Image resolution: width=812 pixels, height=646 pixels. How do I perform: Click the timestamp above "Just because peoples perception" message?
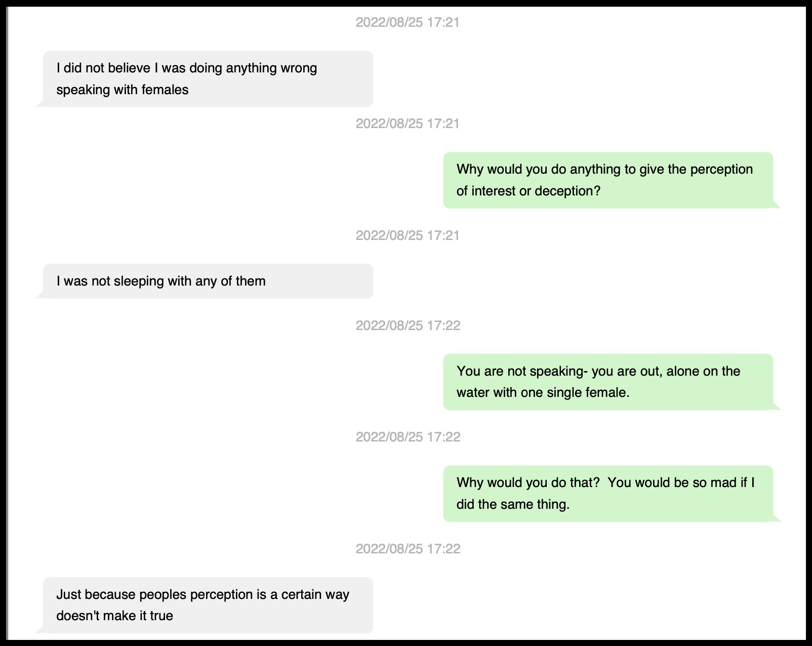pyautogui.click(x=408, y=549)
